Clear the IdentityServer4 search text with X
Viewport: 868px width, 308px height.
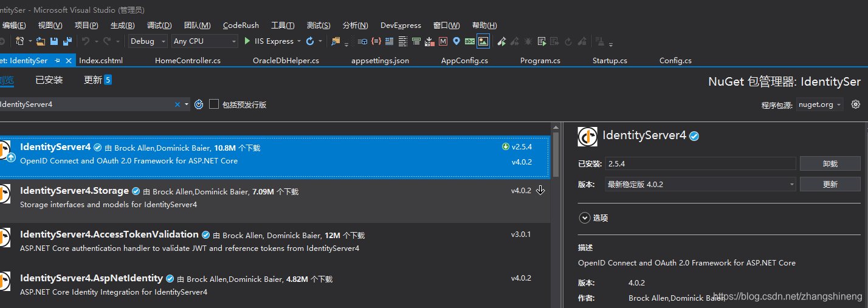[177, 104]
